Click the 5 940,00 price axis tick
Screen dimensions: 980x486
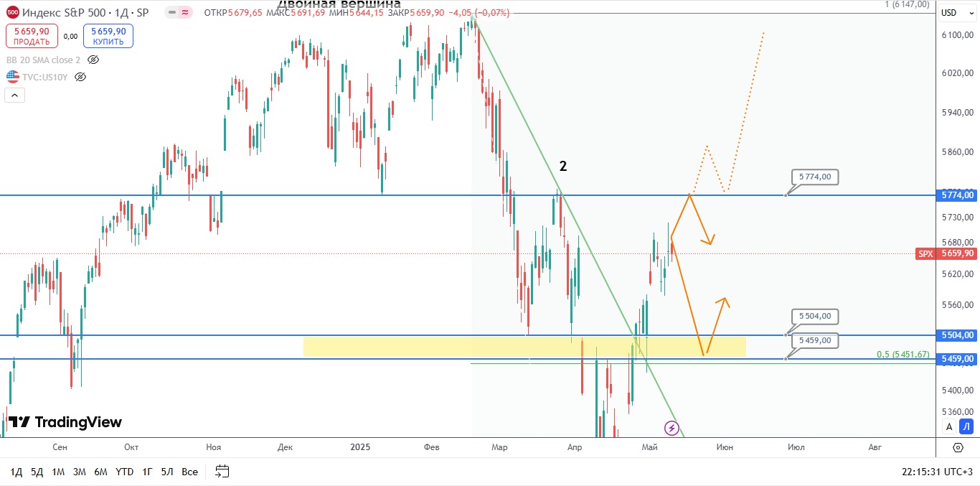pos(956,113)
